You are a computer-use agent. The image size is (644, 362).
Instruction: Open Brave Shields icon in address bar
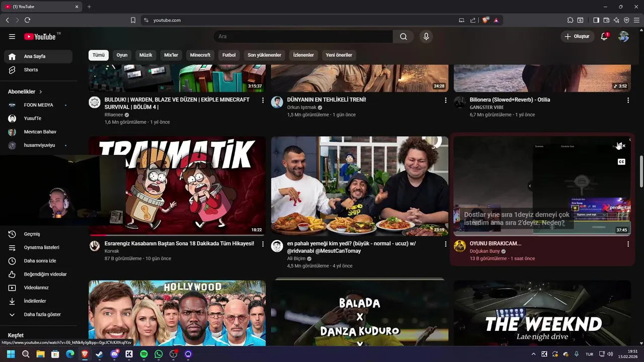coord(486,20)
